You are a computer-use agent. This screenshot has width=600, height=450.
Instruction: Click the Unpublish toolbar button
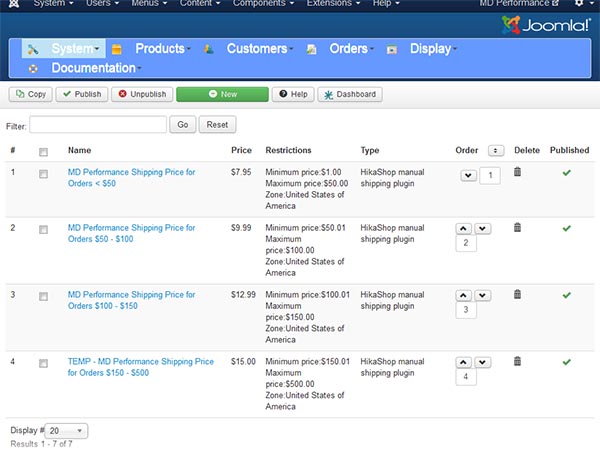tap(142, 94)
